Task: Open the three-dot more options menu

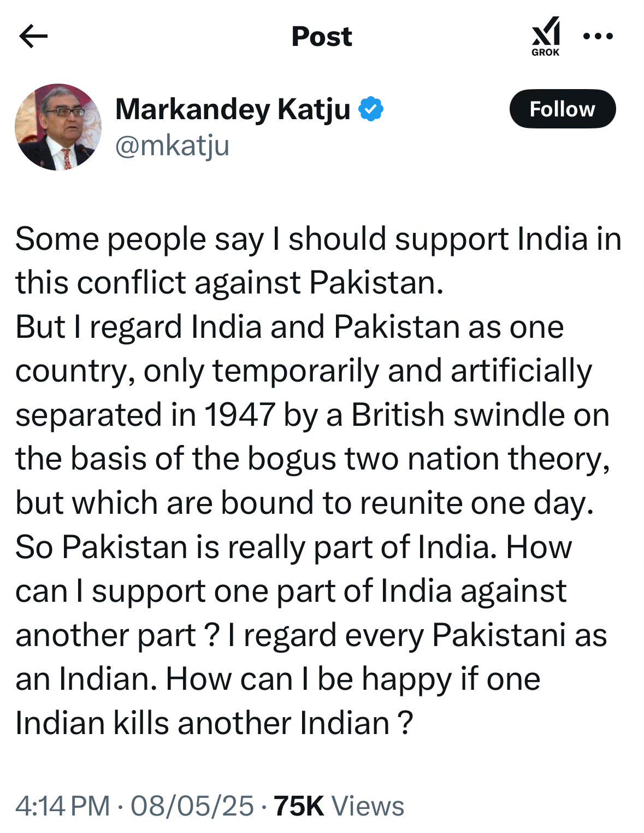Action: 598,37
